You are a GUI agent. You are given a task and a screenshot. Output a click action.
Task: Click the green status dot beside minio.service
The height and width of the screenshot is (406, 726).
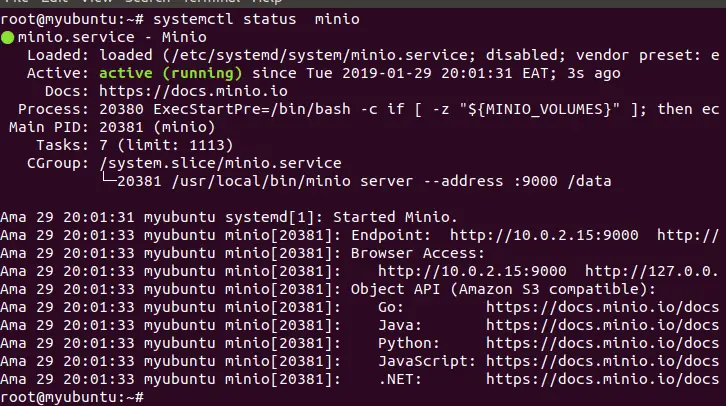click(7, 37)
